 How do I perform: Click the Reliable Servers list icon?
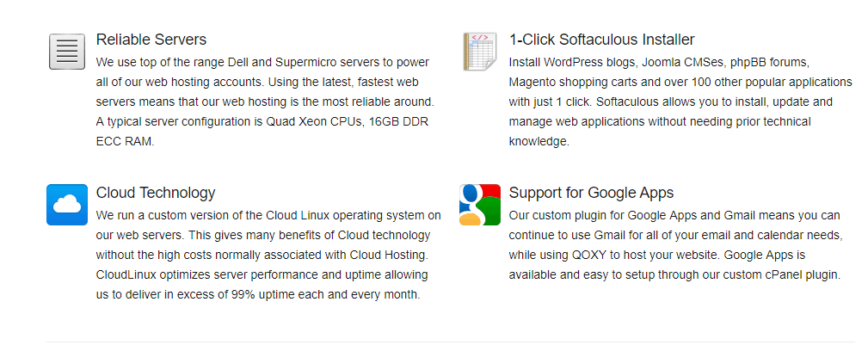pyautogui.click(x=67, y=52)
